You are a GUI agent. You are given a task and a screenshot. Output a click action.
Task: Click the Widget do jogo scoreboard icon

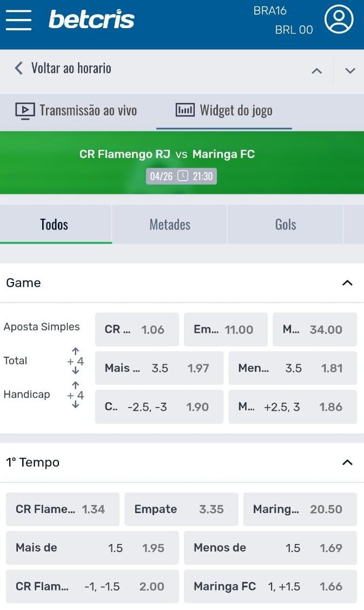click(x=185, y=110)
